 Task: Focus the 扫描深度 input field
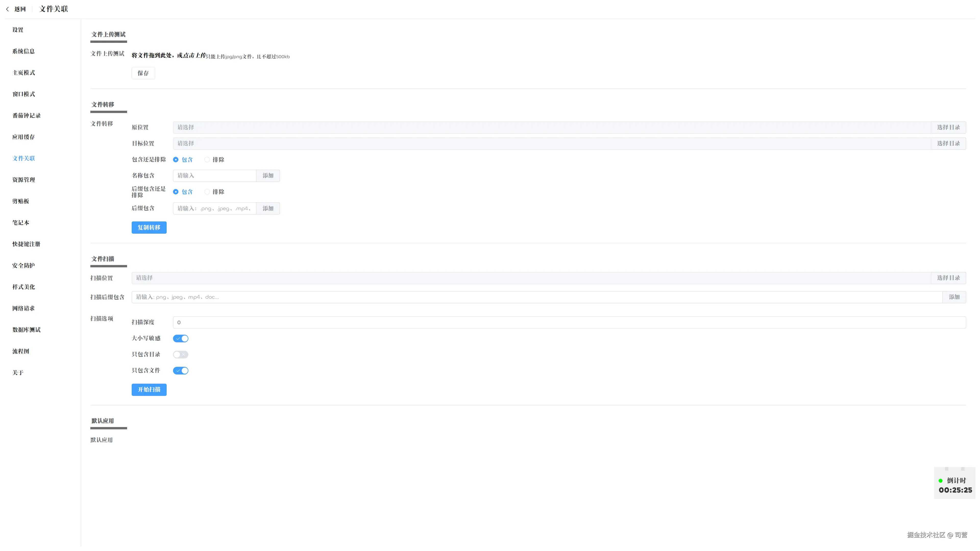569,322
